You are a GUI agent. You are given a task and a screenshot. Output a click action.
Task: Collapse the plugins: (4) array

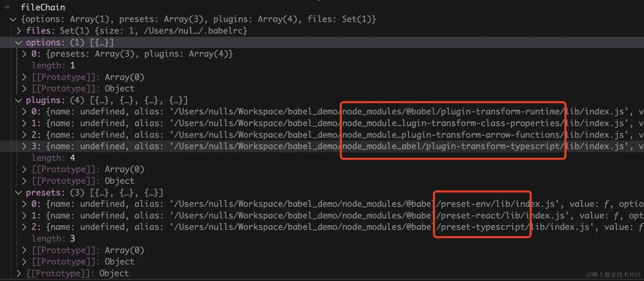click(x=19, y=100)
